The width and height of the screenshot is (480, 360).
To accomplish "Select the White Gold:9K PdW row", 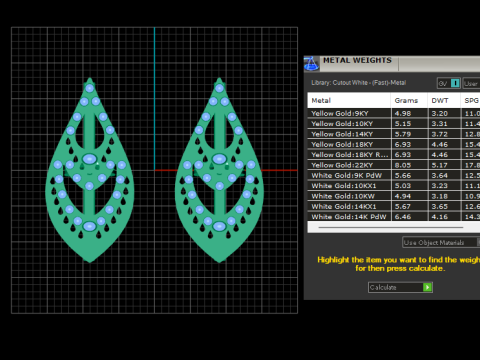I will (x=394, y=175).
